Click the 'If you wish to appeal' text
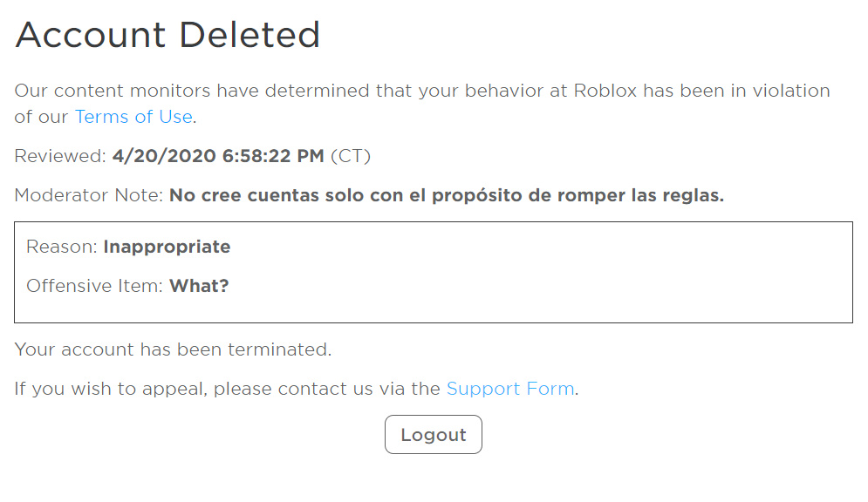This screenshot has width=868, height=502. point(110,389)
